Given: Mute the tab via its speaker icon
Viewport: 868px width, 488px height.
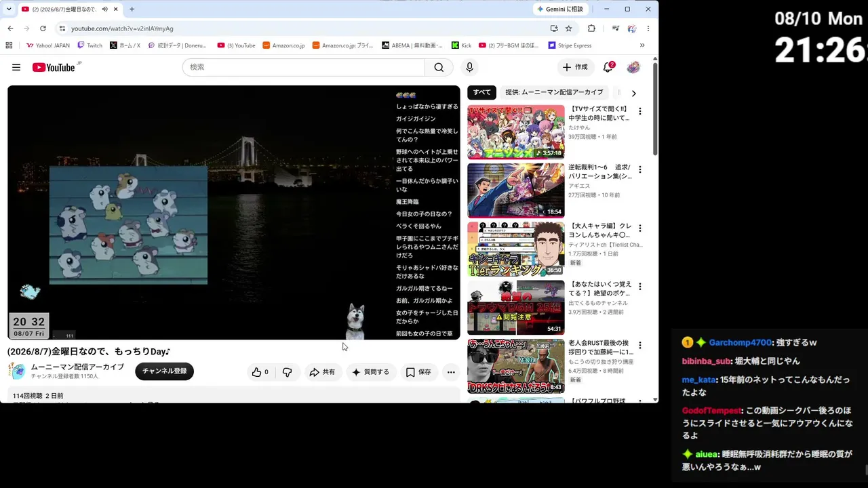Looking at the screenshot, I should (104, 9).
